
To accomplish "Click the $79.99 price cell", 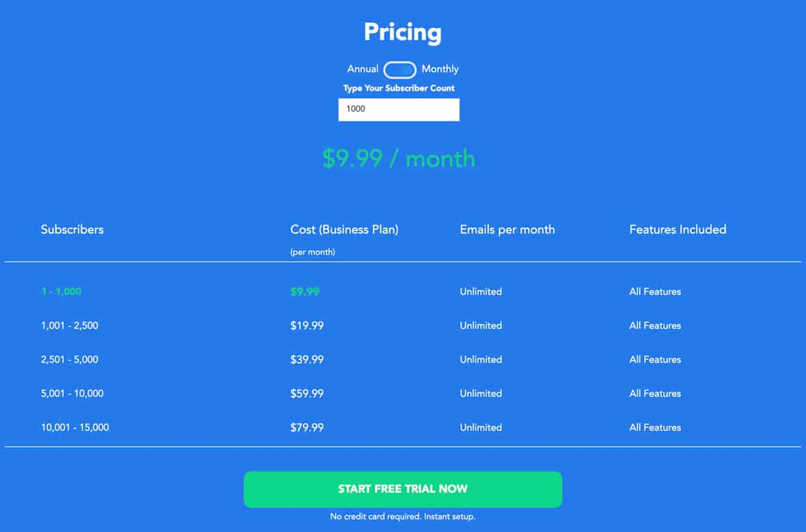I will 307,427.
